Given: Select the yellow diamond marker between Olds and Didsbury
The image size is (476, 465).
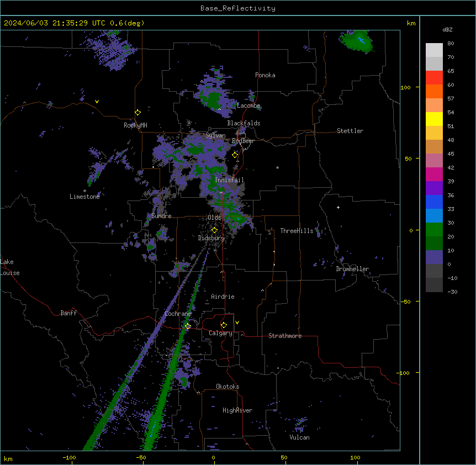Looking at the screenshot, I should 214,230.
